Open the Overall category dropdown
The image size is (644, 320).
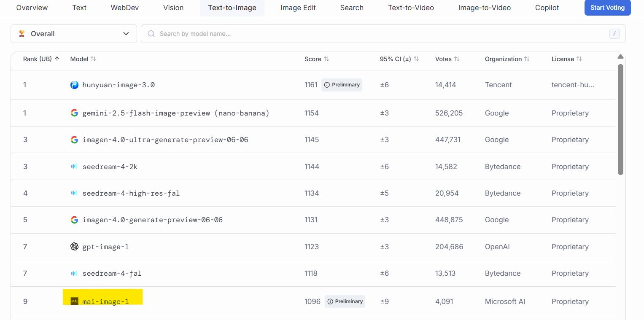click(x=74, y=34)
